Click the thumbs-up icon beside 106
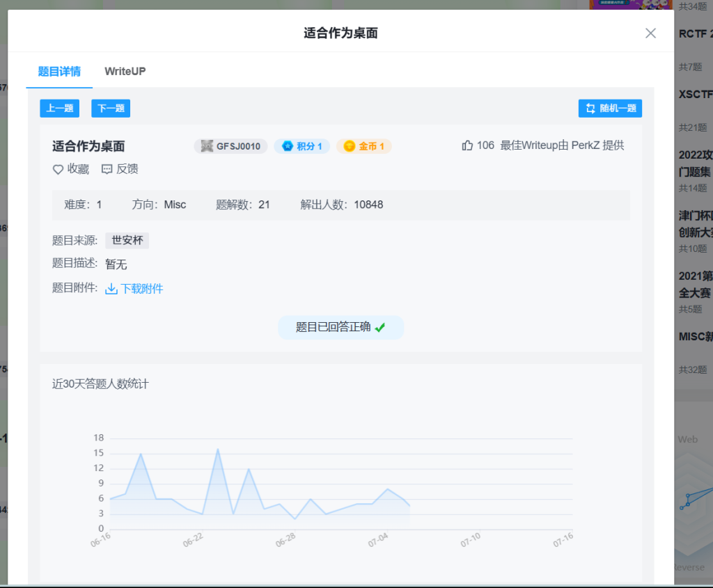The height and width of the screenshot is (588, 713). (467, 145)
